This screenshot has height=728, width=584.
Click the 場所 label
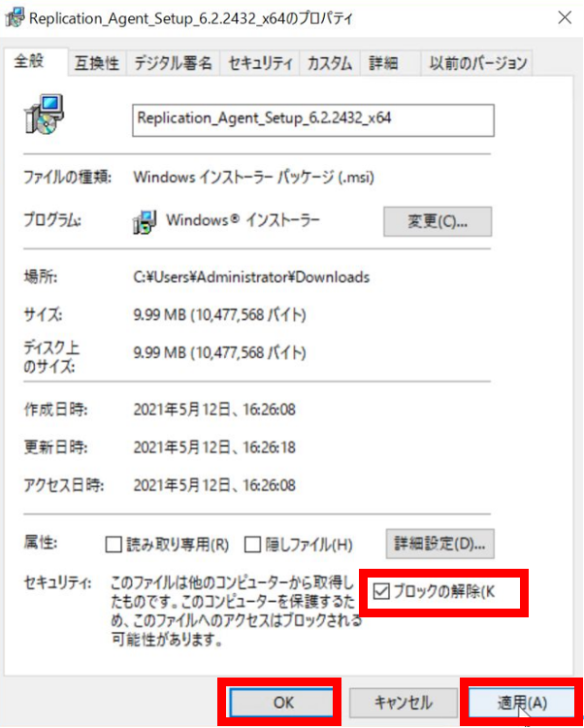point(41,278)
